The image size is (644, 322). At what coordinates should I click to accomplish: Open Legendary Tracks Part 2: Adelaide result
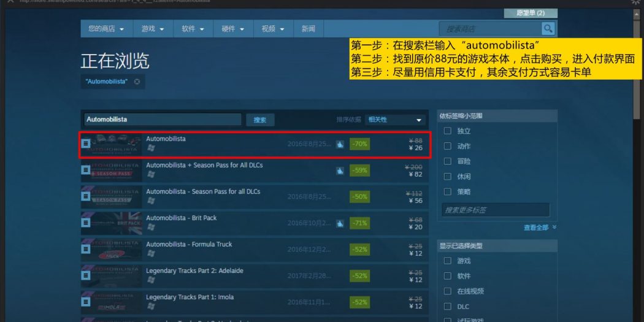194,270
